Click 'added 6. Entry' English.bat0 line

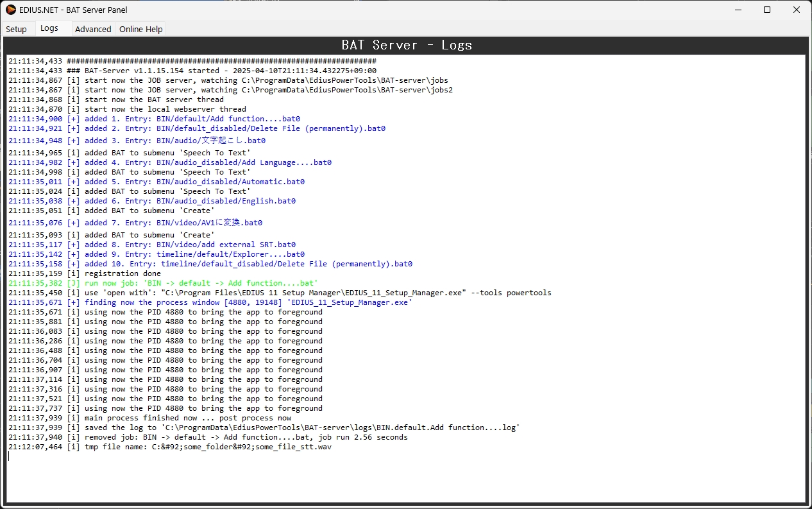coord(152,201)
